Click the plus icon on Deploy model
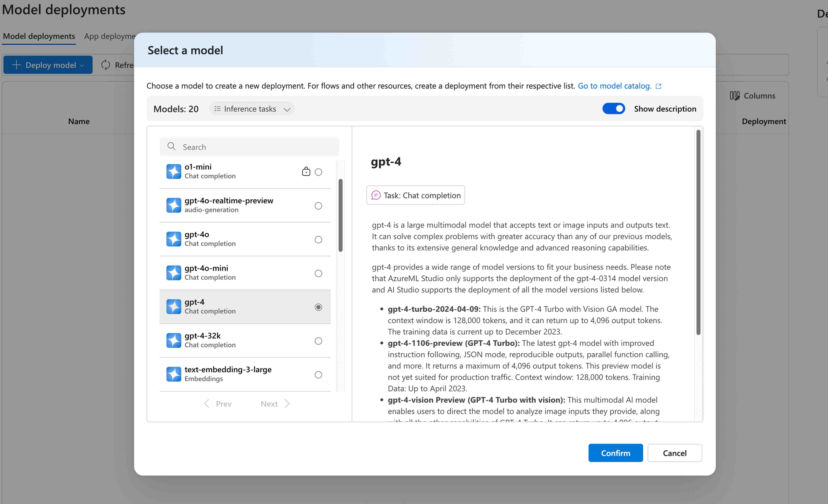This screenshot has width=828, height=504. coord(16,65)
